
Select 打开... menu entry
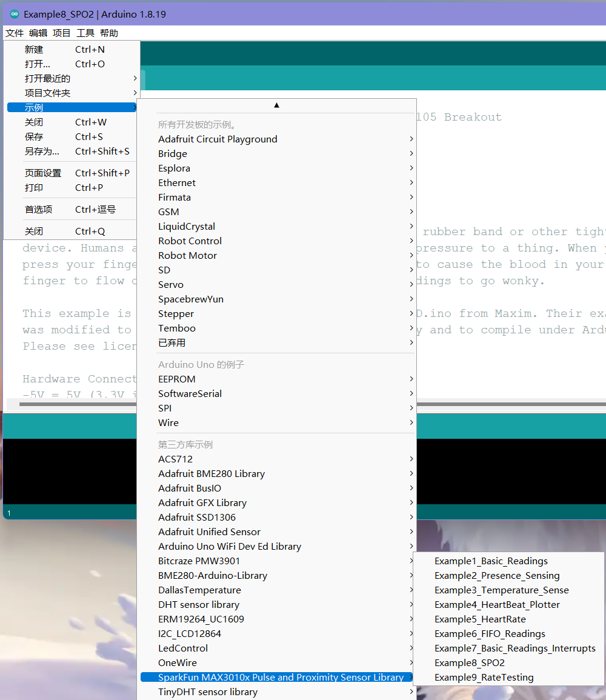tap(72, 64)
